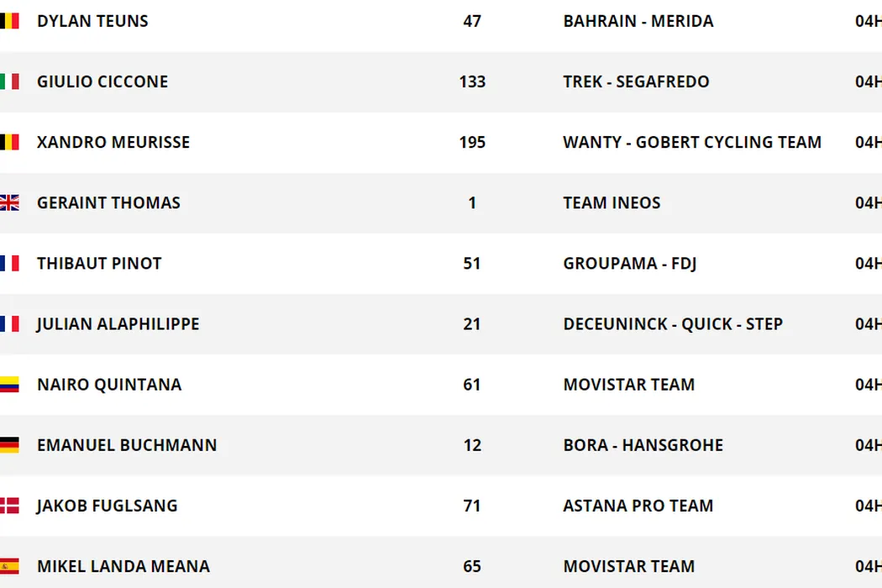Click the Belgian flag beside Xandro Meurisse
Screen dimensions: 882x588
click(9, 142)
